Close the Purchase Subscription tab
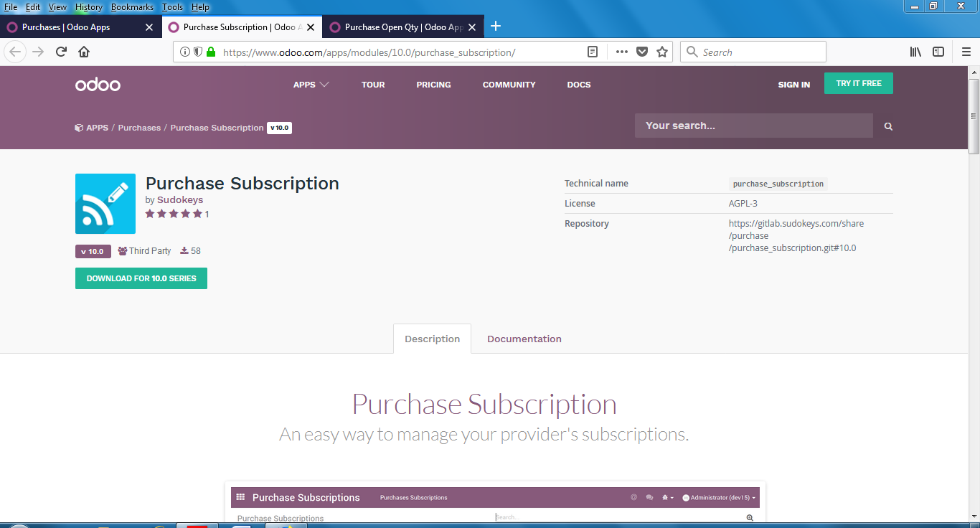This screenshot has width=980, height=528. click(311, 27)
